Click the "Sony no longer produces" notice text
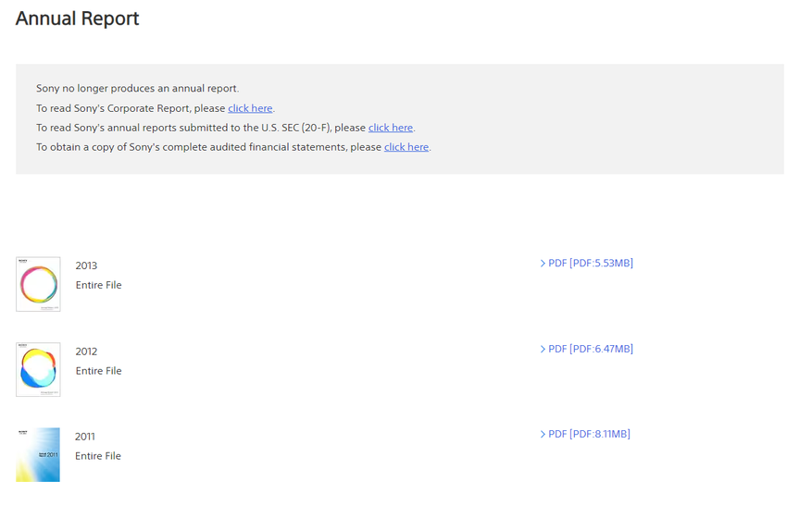 click(137, 89)
